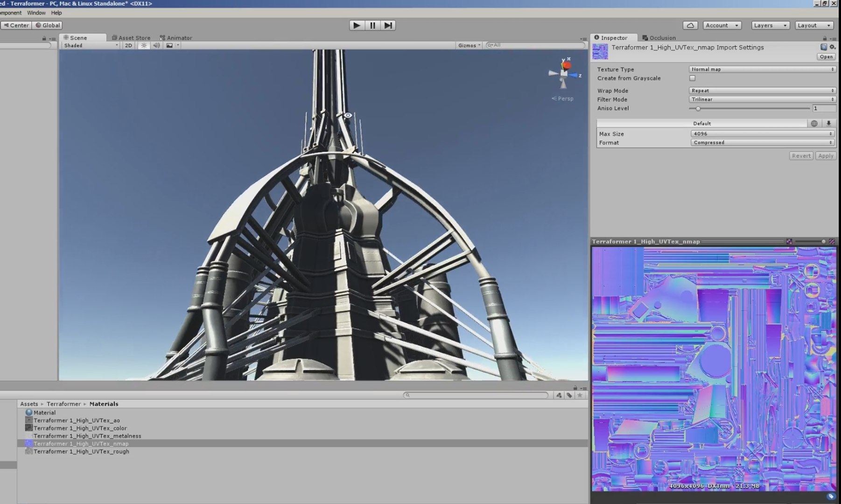Screen dimensions: 841x504
Task: Switch to the Asset Store tab
Action: coord(131,38)
